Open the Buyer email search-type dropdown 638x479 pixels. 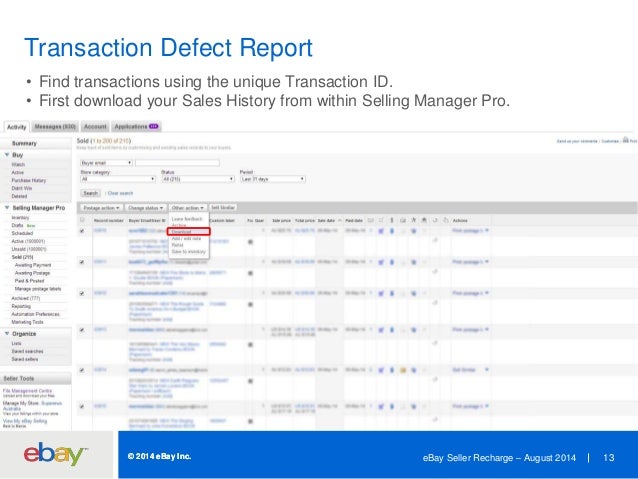[106, 163]
